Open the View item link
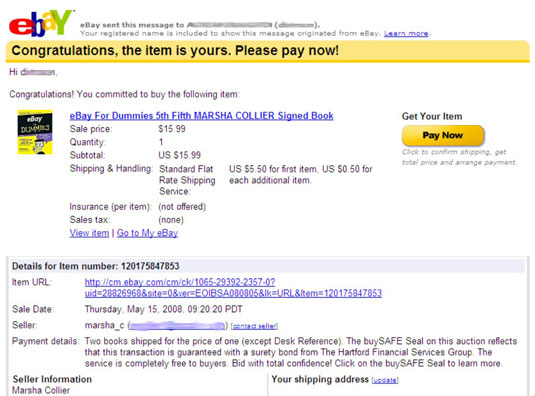This screenshot has width=535, height=396. tap(89, 233)
